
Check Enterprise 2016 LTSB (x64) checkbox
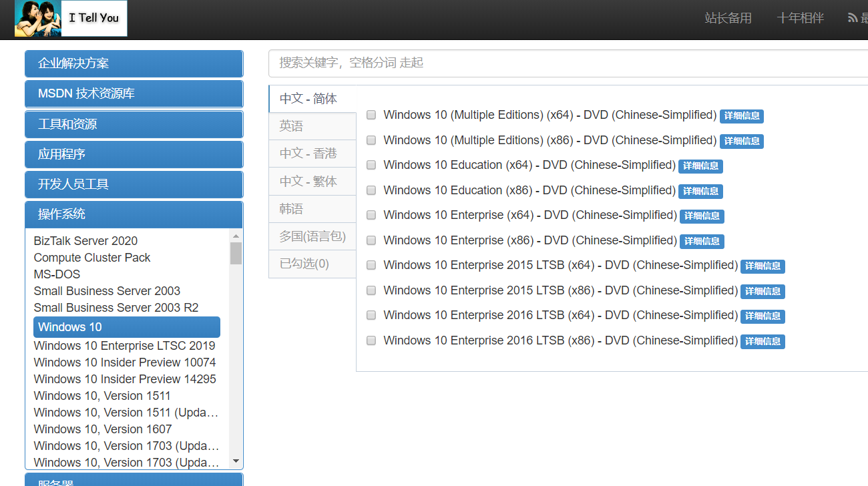pyautogui.click(x=371, y=315)
